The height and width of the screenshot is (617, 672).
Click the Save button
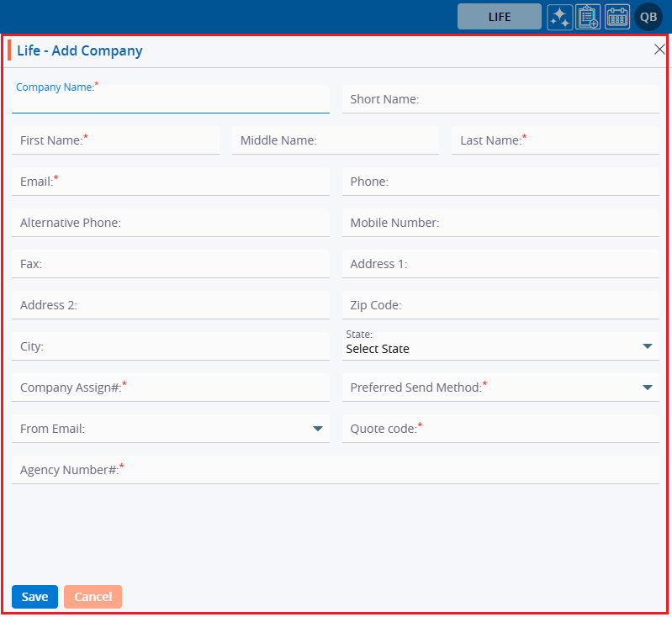34,597
